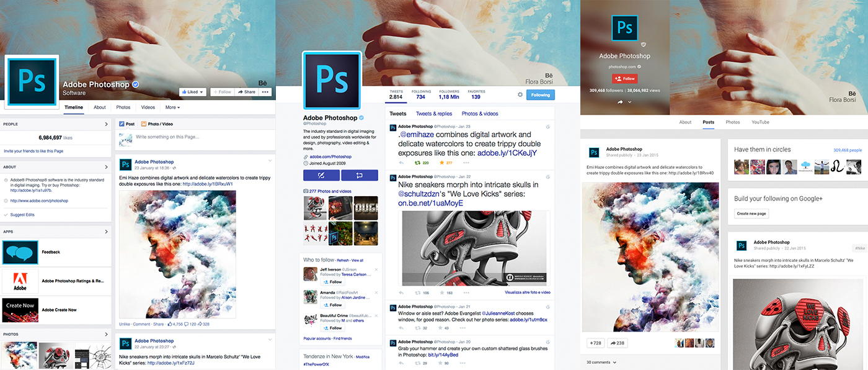Image resolution: width=868 pixels, height=370 pixels.
Task: Open the Facebook Videos tab
Action: pyautogui.click(x=148, y=107)
